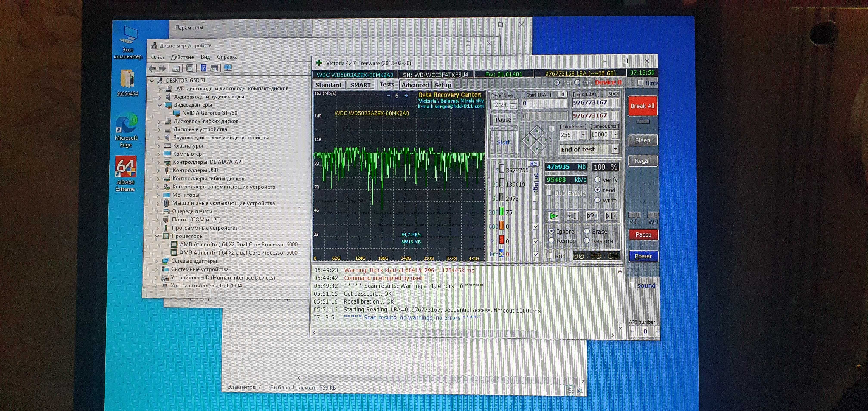Viewport: 868px width, 411px height.
Task: Click the random seek ? button in Victoria
Action: (x=592, y=216)
